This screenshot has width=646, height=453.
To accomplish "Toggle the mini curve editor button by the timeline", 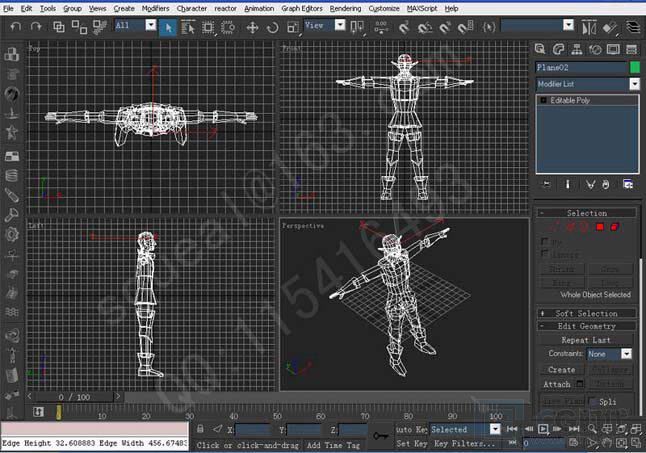I will coord(38,411).
